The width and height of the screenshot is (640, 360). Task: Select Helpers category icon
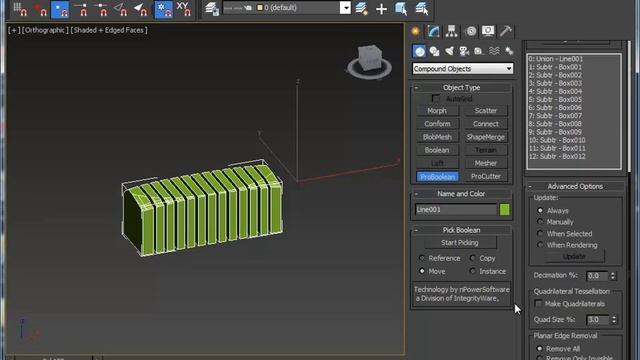[479, 51]
